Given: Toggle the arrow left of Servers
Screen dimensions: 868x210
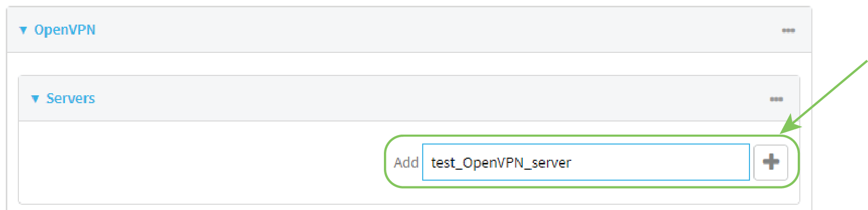Looking at the screenshot, I should 35,99.
